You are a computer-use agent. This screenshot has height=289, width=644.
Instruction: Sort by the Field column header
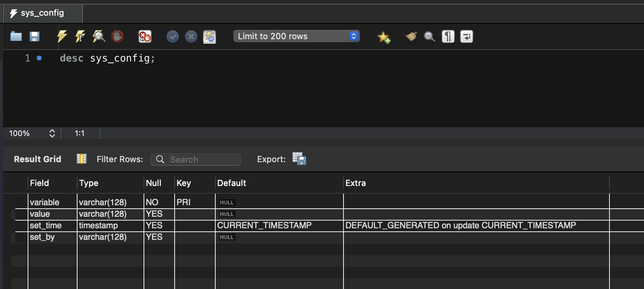(40, 183)
